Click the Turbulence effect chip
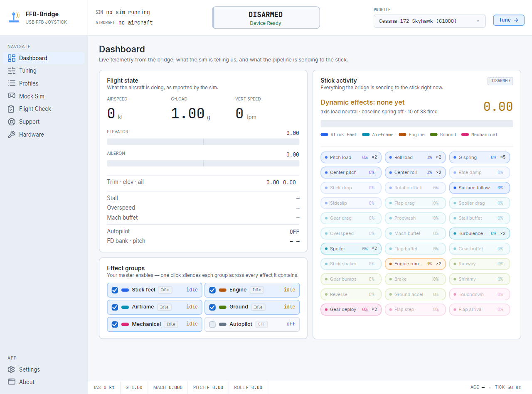This screenshot has height=394, width=532. tap(479, 233)
